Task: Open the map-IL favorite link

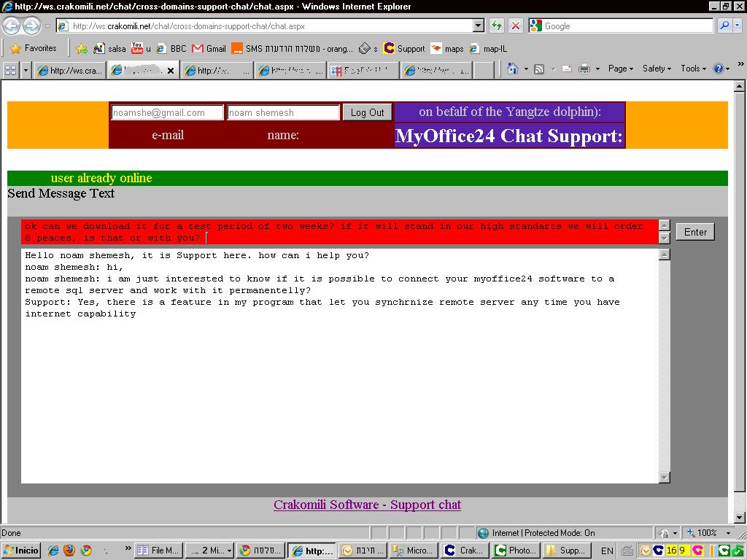Action: [x=488, y=49]
